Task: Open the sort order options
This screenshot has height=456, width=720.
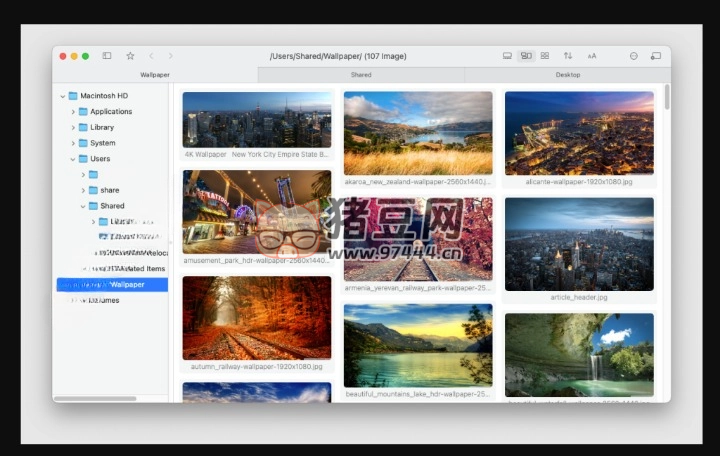Action: [x=568, y=56]
